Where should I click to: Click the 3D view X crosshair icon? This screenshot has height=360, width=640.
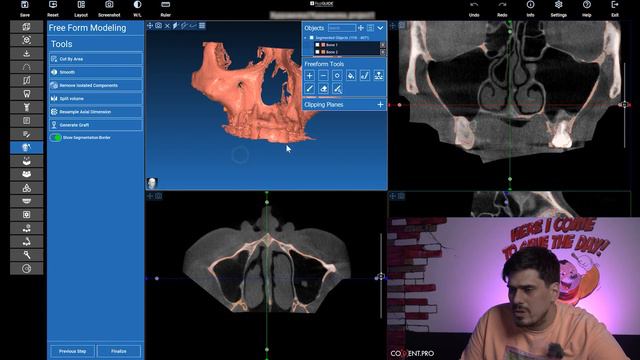pyautogui.click(x=167, y=26)
